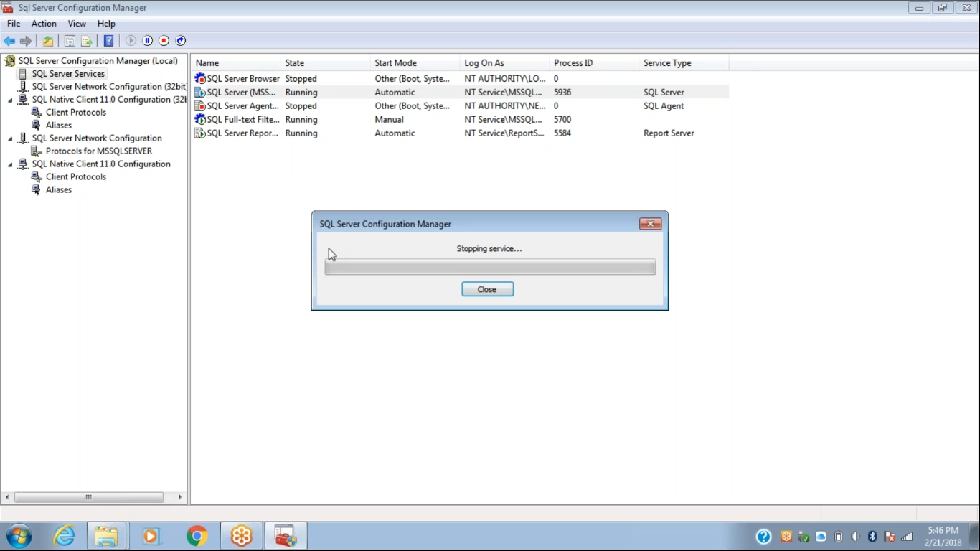The height and width of the screenshot is (551, 980).
Task: Select SQL Server Network Configuration (32bit) node
Action: pos(108,87)
